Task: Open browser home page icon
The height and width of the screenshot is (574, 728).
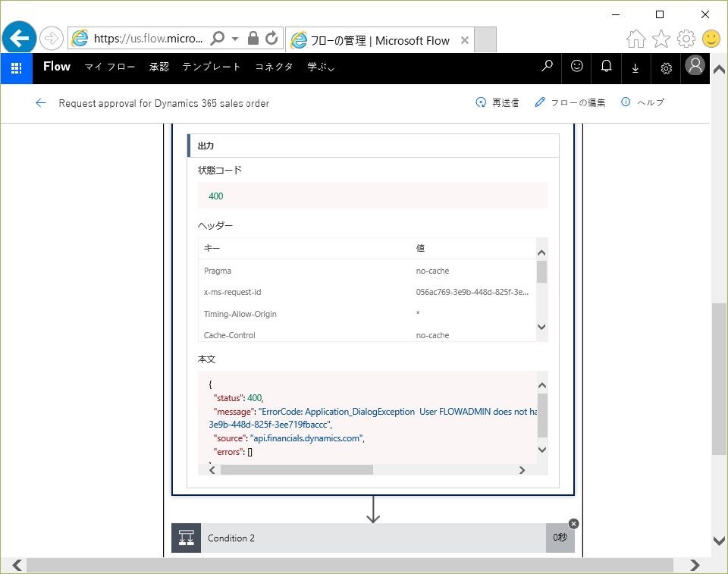Action: 636,39
